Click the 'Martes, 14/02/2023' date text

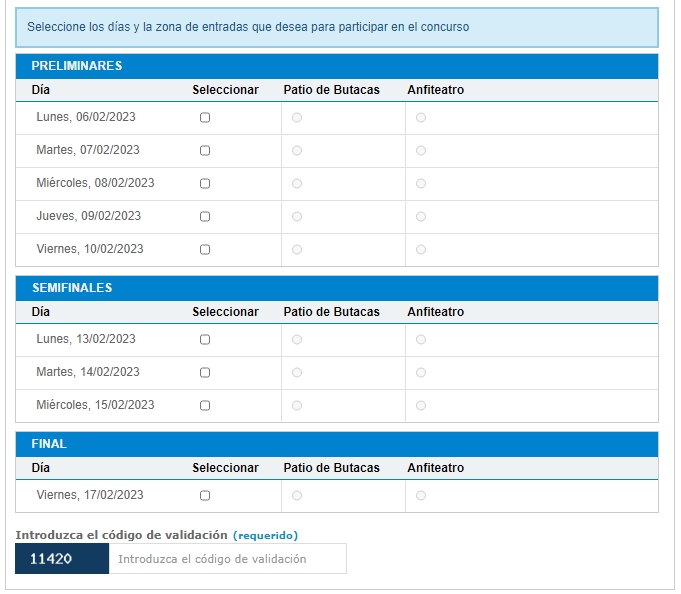pos(88,372)
